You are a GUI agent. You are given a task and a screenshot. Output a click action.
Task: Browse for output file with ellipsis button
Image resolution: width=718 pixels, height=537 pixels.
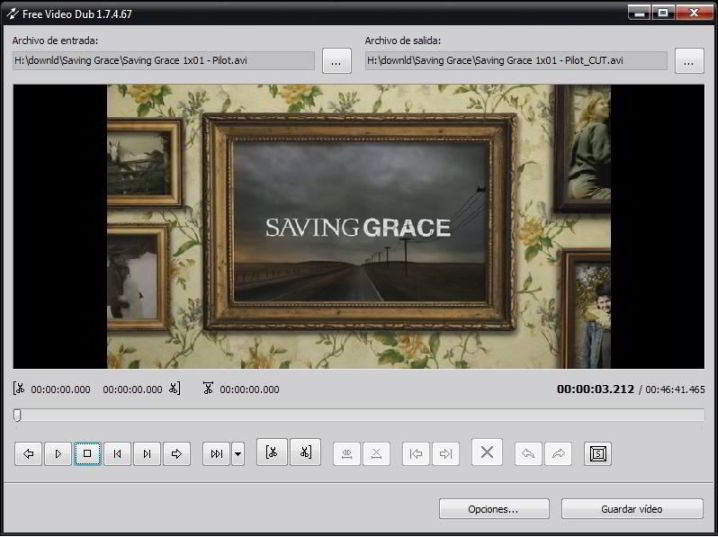689,61
